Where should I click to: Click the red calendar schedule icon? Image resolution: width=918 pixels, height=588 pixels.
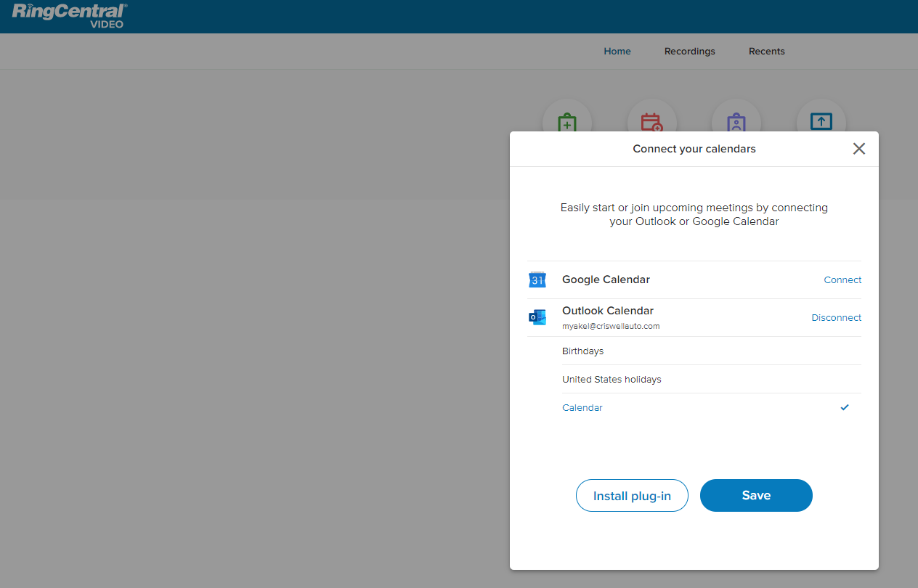[x=651, y=123]
